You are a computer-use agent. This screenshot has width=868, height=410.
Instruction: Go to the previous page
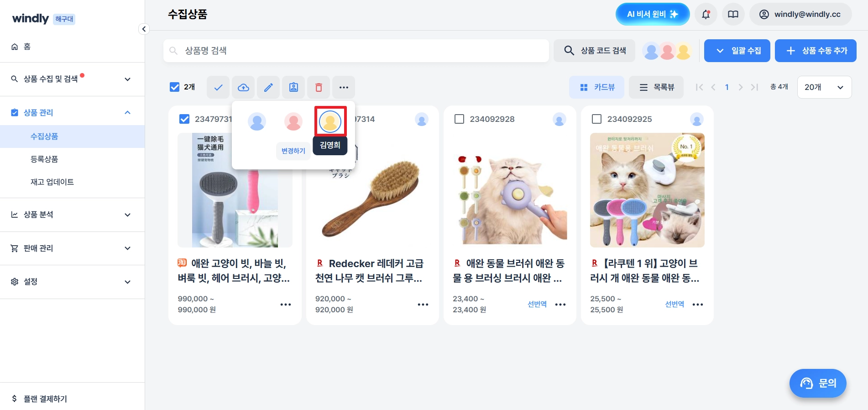713,87
